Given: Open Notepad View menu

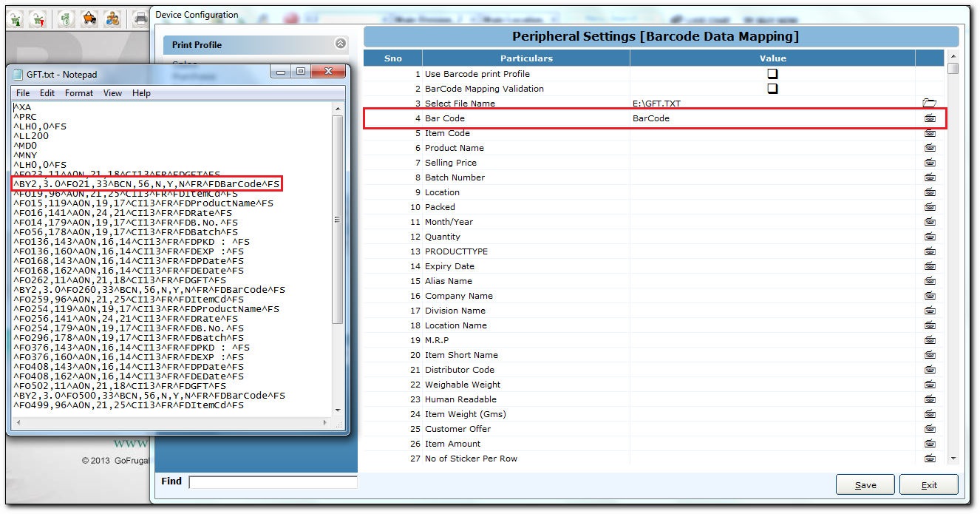Looking at the screenshot, I should (112, 93).
